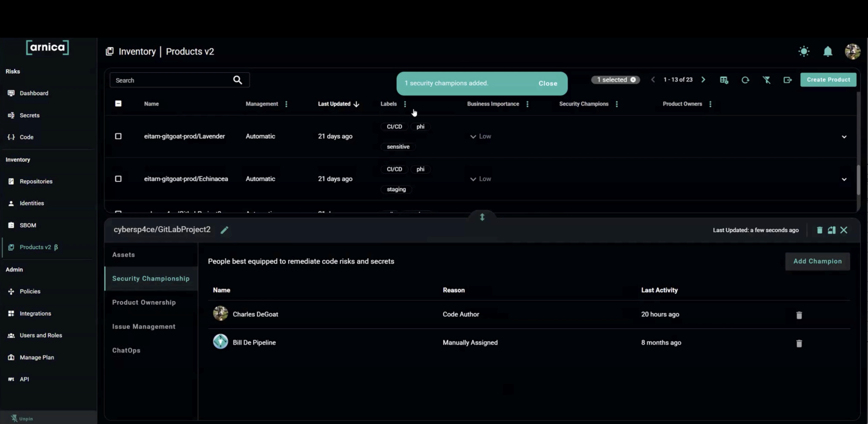This screenshot has height=424, width=868.
Task: Expand the Echinacea row chevron
Action: click(x=844, y=179)
